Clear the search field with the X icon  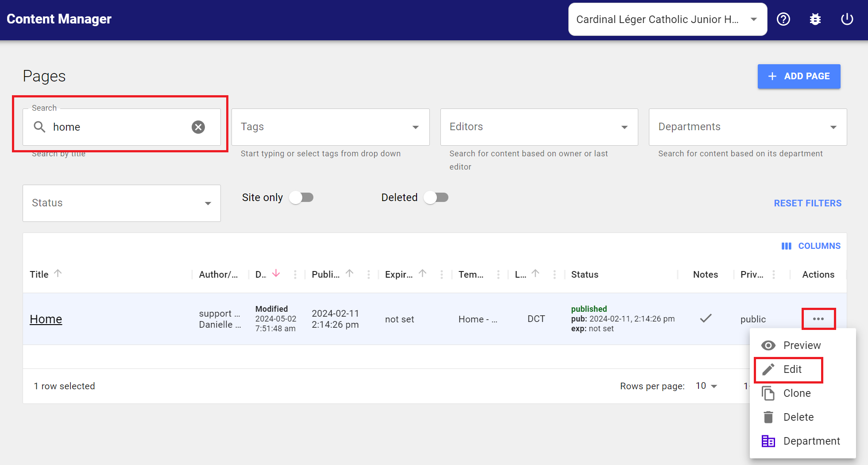198,127
